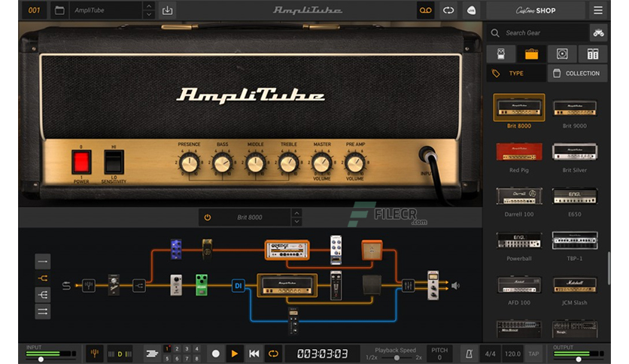Select recorder track 2
The image size is (629, 364).
177,349
